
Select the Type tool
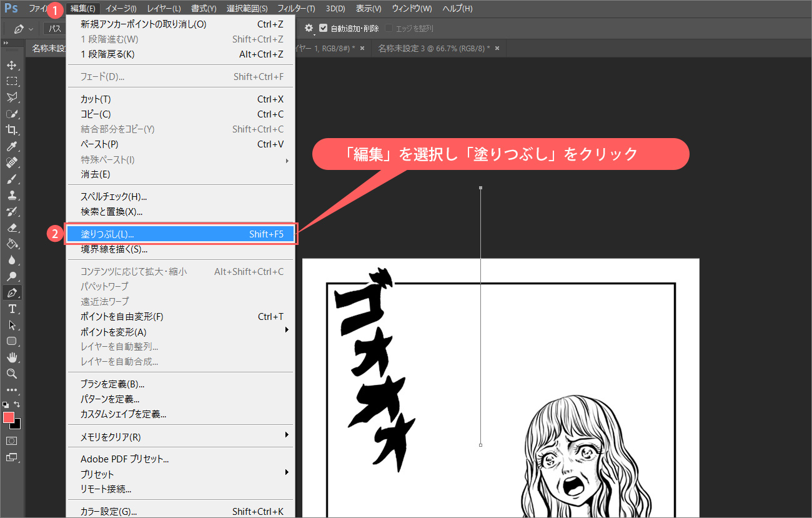pyautogui.click(x=11, y=309)
